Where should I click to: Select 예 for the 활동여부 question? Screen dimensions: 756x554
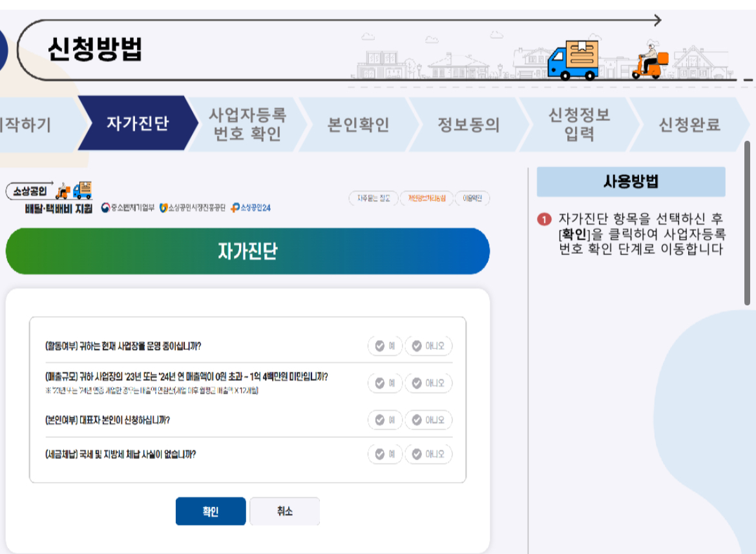384,346
